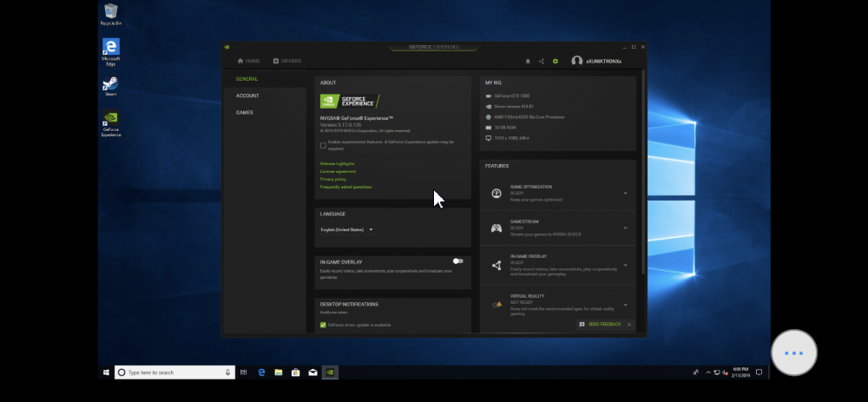
Task: Enable experimental features checkbox
Action: tap(323, 146)
